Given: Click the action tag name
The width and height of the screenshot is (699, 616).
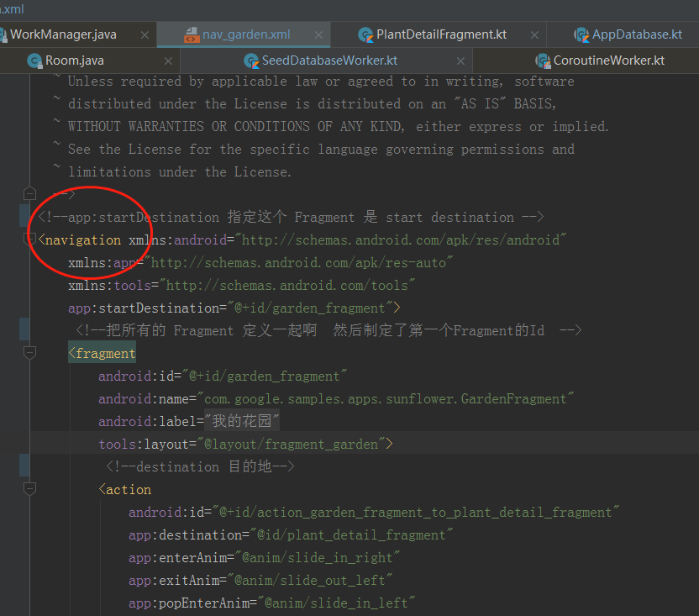Looking at the screenshot, I should click(x=129, y=489).
